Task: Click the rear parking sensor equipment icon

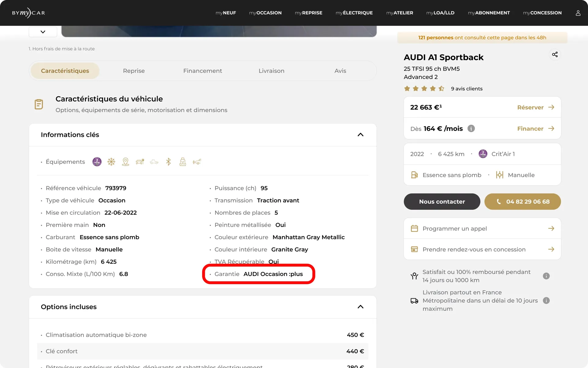Action: 197,162
